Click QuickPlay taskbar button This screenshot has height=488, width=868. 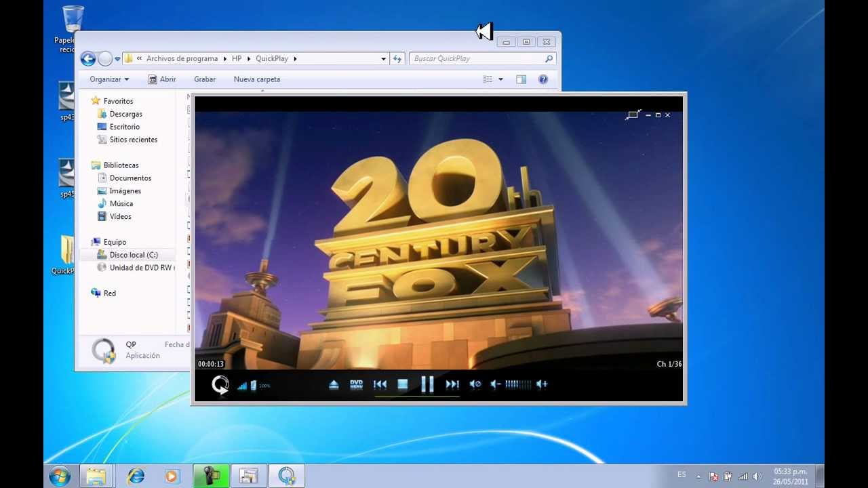pyautogui.click(x=287, y=476)
